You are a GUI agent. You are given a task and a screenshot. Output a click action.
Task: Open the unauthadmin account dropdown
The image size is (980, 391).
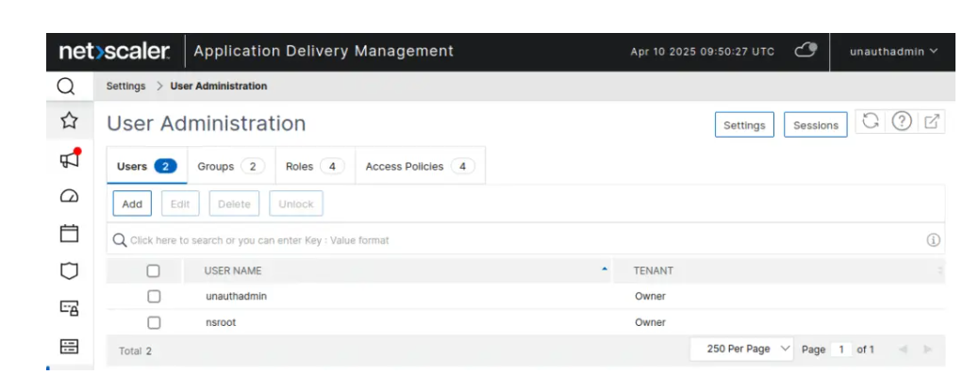click(894, 51)
